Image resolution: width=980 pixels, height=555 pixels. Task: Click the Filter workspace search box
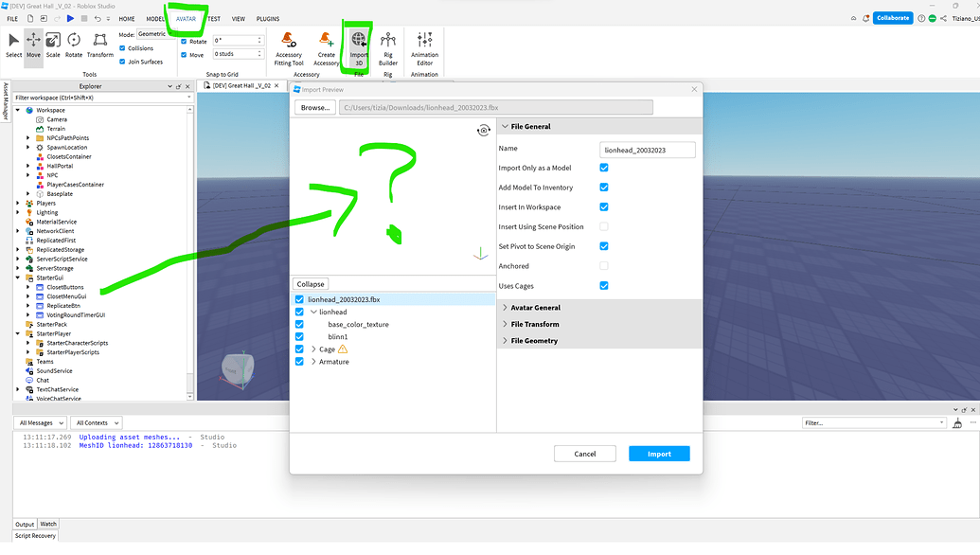click(102, 98)
